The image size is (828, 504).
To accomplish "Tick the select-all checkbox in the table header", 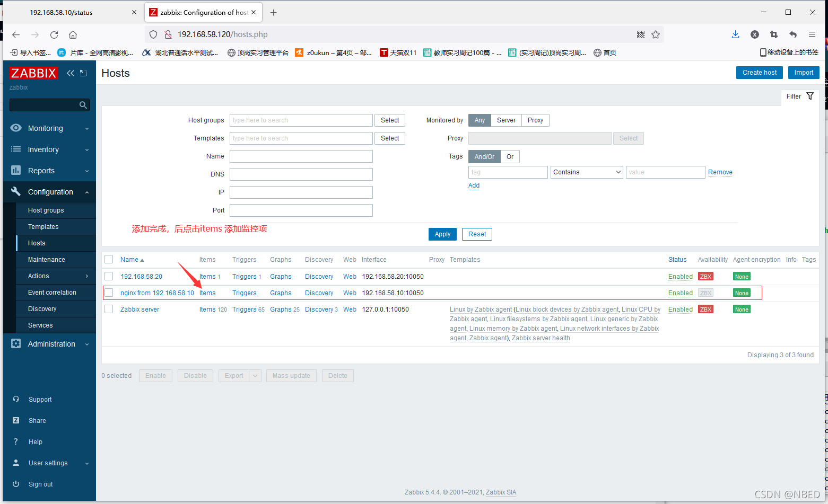I will click(109, 259).
